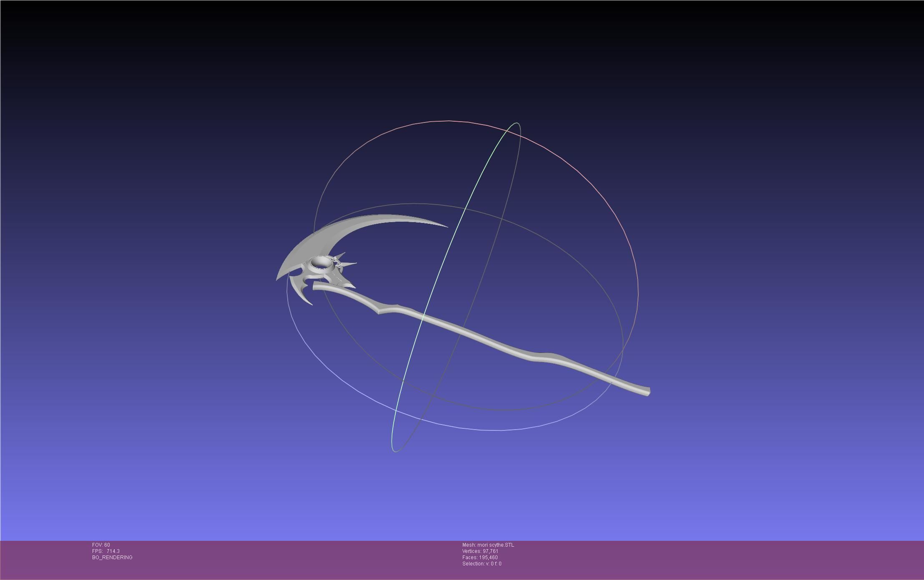Click the Mesh: mori scythe.STL label
The width and height of the screenshot is (924, 580).
pos(488,545)
